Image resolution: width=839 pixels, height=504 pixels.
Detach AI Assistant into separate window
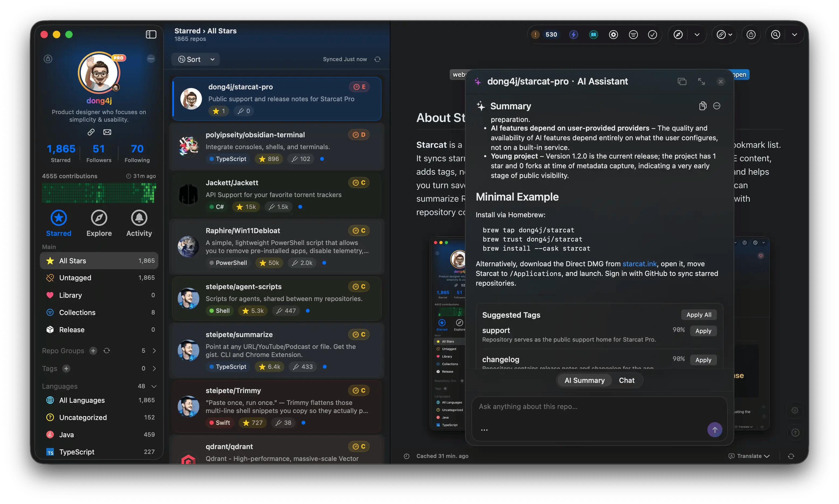(682, 82)
